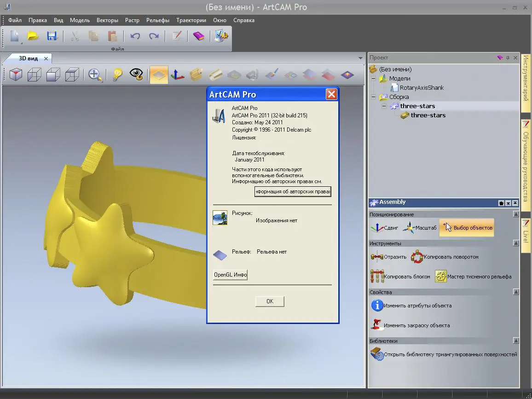Viewport: 532px width, 399px height.
Task: Open the Live! side tab
Action: point(526,236)
